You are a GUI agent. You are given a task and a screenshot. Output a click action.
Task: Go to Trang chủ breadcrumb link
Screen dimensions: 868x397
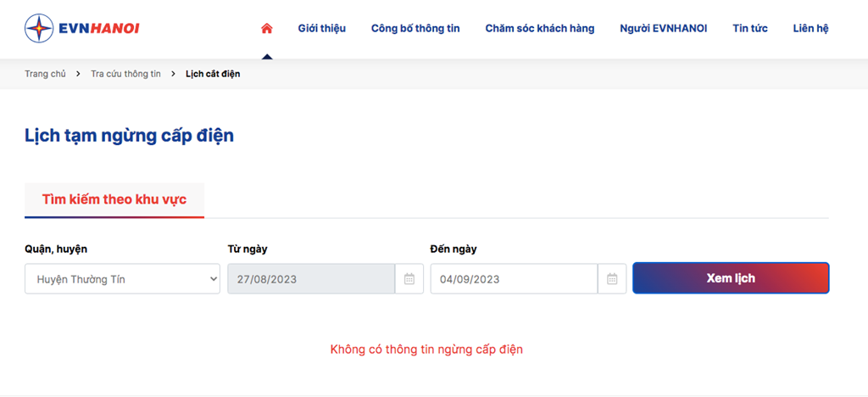(x=45, y=74)
